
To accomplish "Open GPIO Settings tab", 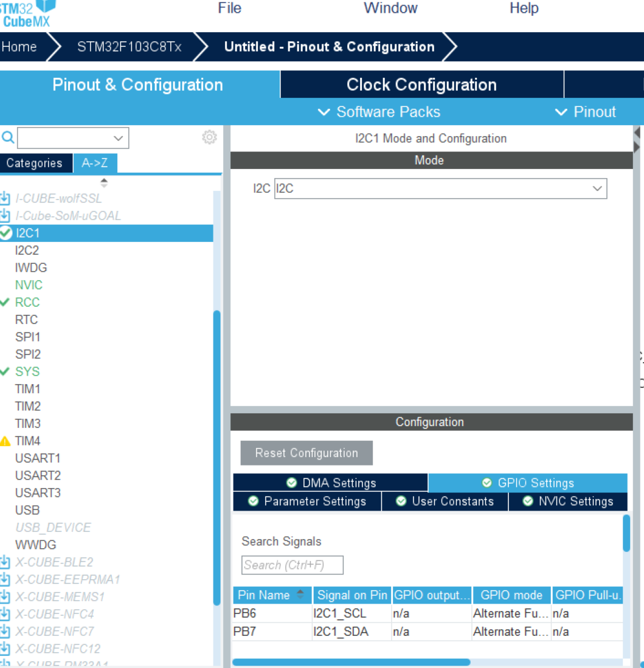I will click(528, 483).
